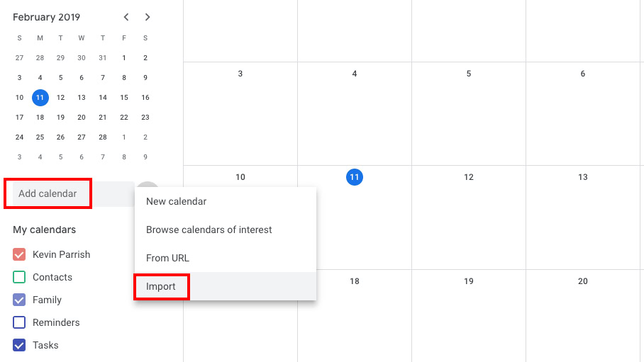Open highlighted day 11 in main grid
Image resolution: width=644 pixels, height=362 pixels.
[355, 177]
